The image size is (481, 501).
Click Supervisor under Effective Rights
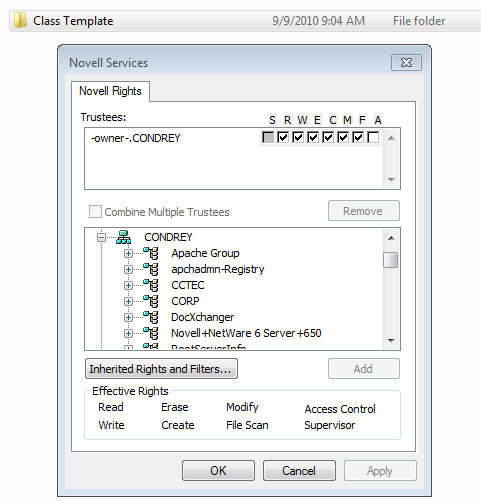point(330,425)
